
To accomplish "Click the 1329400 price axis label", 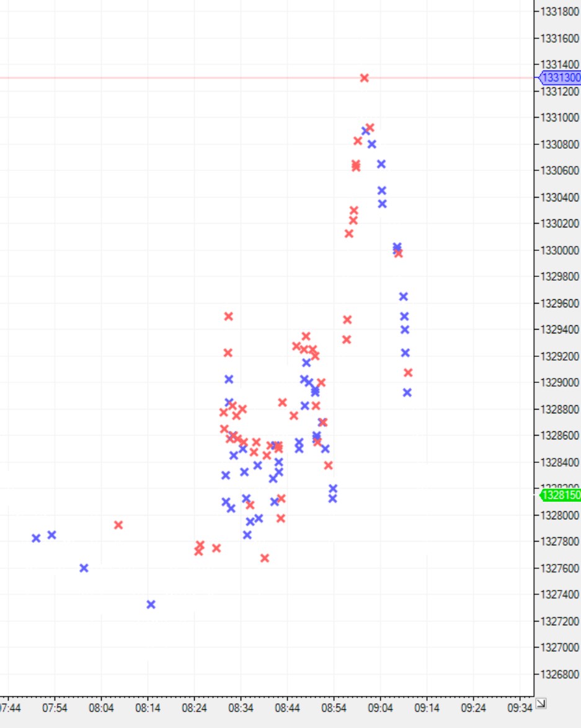I will pos(560,330).
